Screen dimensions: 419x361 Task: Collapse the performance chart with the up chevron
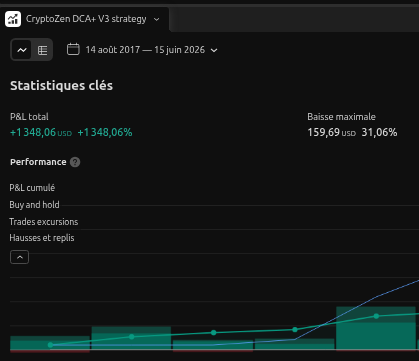tap(19, 257)
